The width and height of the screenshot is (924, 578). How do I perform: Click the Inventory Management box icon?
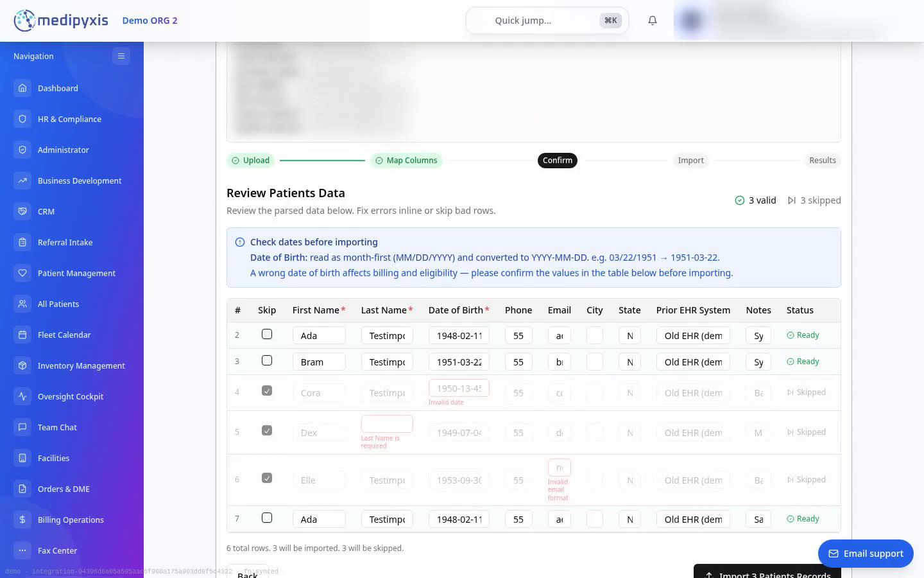coord(22,365)
